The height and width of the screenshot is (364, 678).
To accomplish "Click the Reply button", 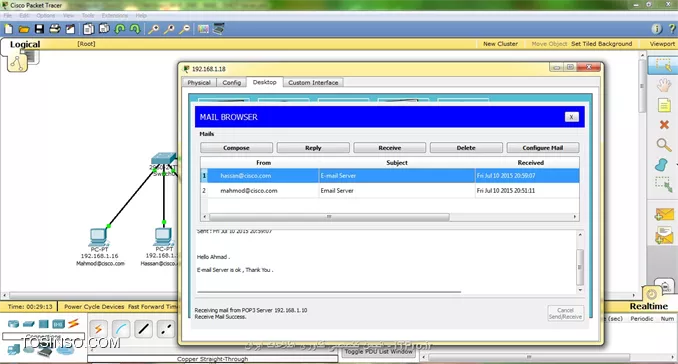I will coord(313,148).
